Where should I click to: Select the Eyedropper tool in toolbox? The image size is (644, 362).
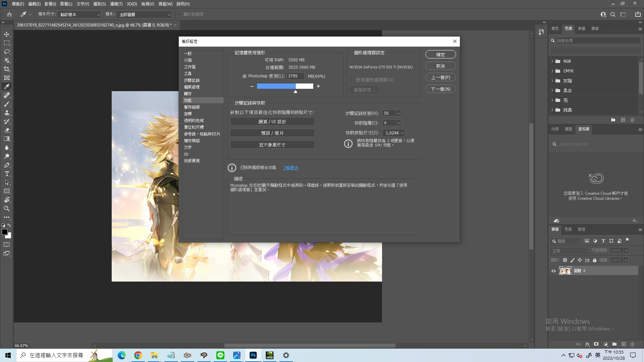[7, 86]
